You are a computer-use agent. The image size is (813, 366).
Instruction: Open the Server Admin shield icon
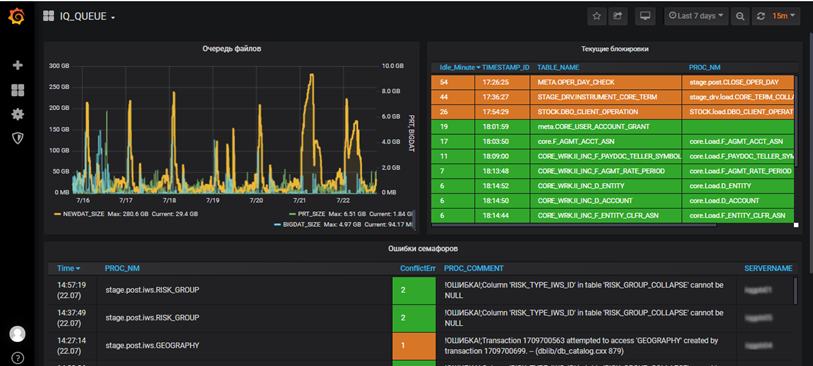coord(18,138)
